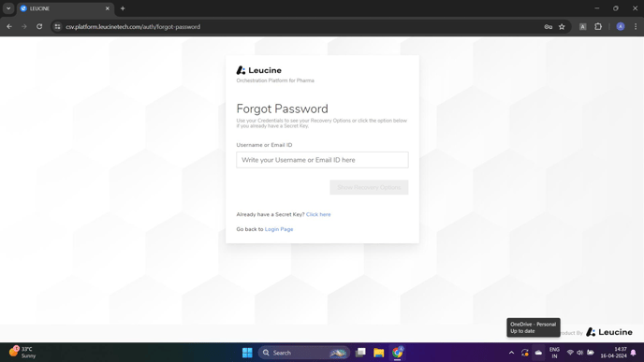The width and height of the screenshot is (644, 362).
Task: Focus the Username or Email ID field
Action: click(322, 160)
